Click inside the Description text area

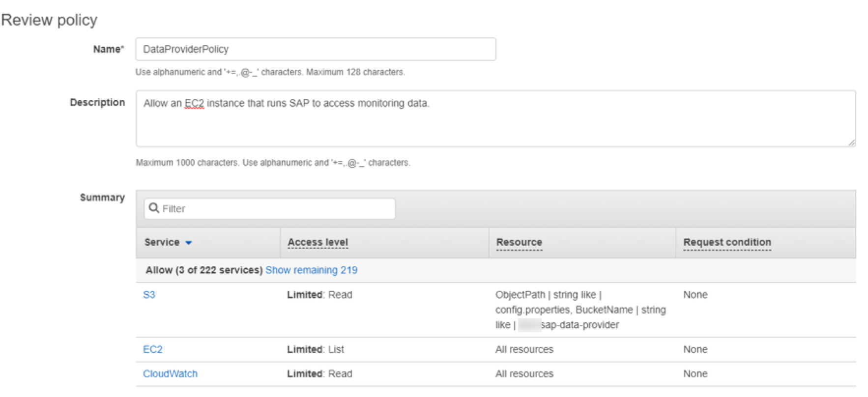(495, 118)
